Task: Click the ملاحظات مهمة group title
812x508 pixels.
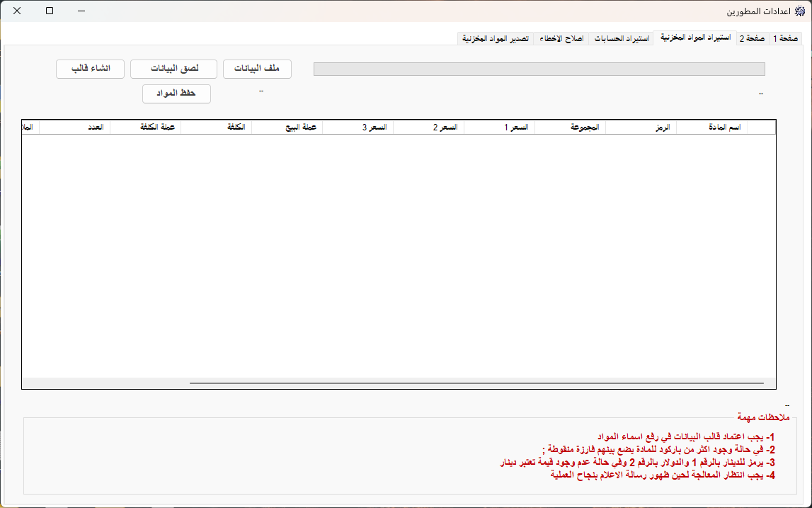Action: pos(763,417)
